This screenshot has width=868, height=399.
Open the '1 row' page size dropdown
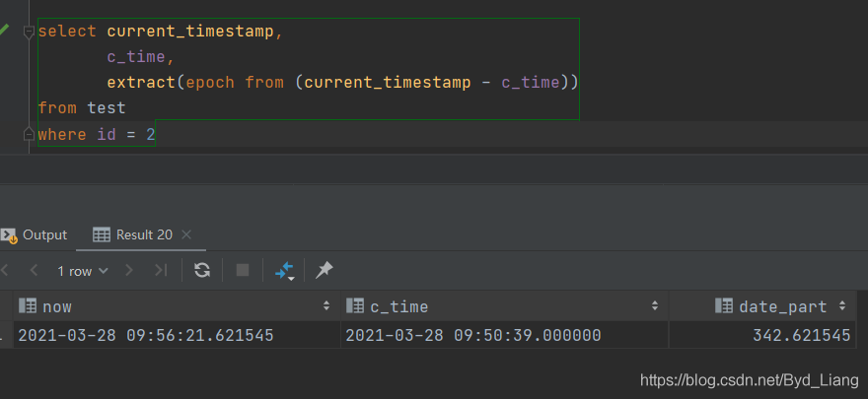82,270
